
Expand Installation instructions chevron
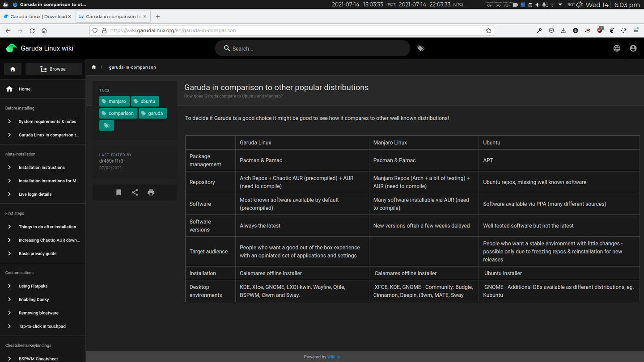click(9, 168)
